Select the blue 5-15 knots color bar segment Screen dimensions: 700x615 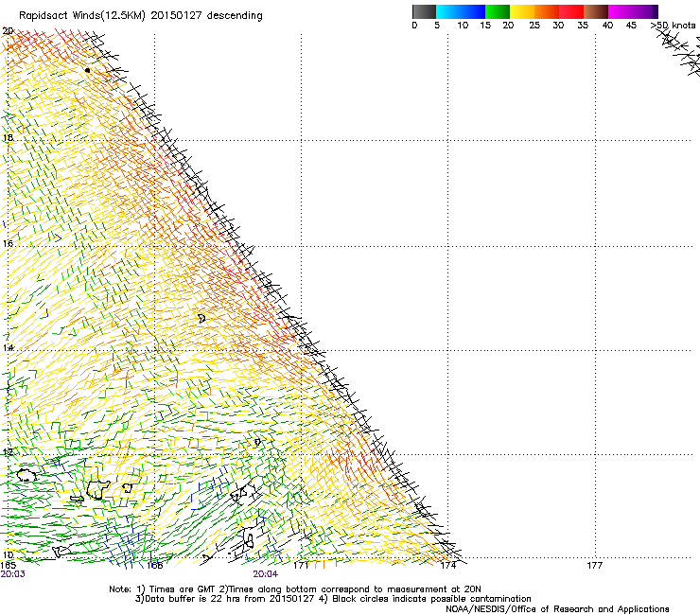[x=461, y=11]
